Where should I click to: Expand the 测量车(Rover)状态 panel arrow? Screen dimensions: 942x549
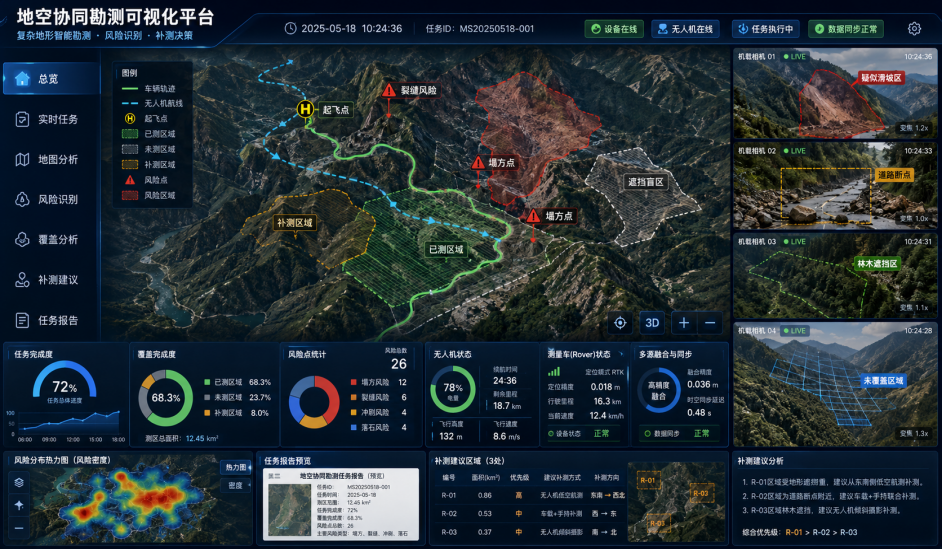(621, 354)
